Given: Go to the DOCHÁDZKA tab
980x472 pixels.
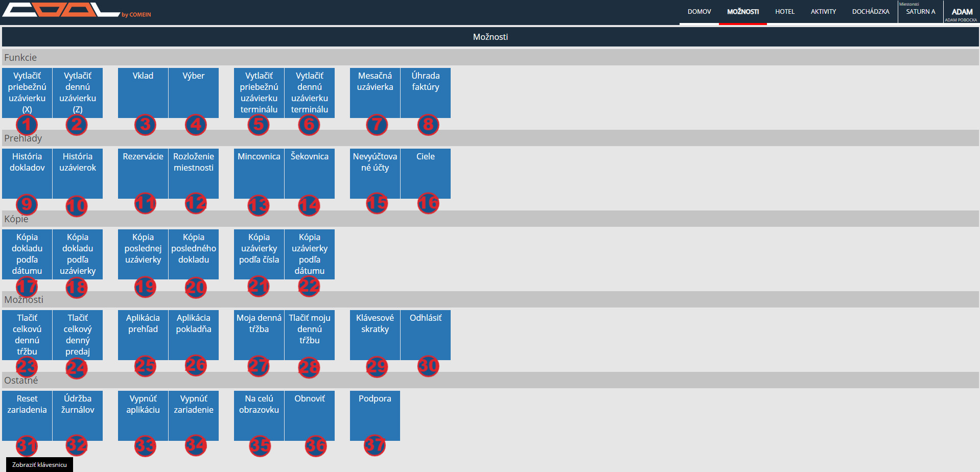Looking at the screenshot, I should click(870, 12).
